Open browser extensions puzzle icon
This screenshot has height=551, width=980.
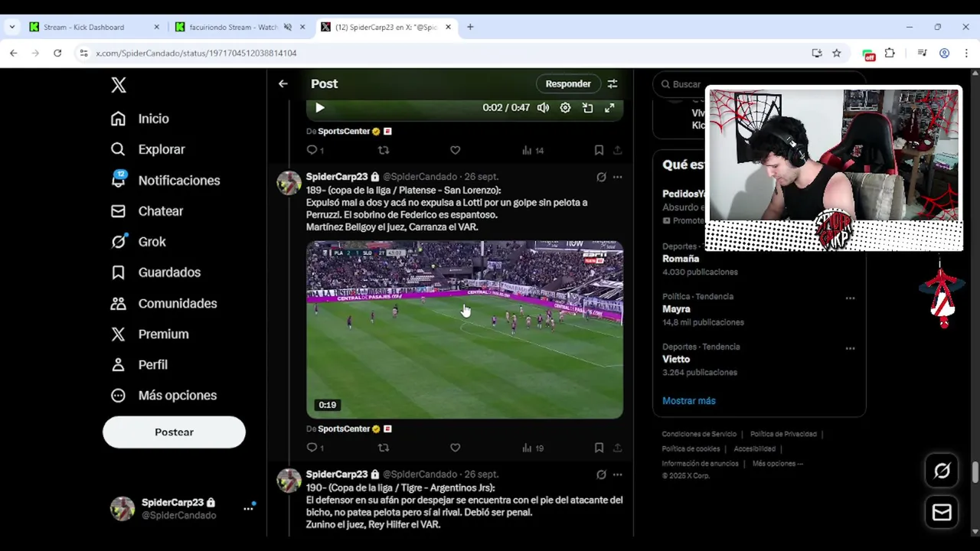[890, 53]
